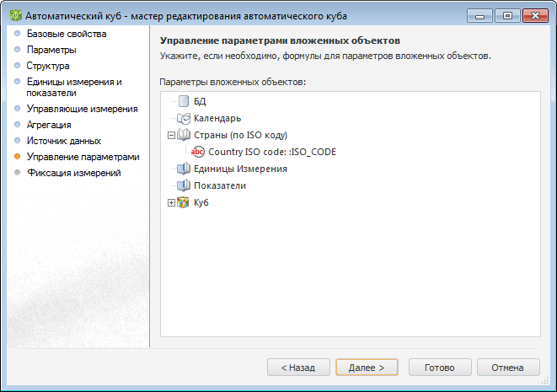Click the Единицы Измерения book icon

pos(185,169)
